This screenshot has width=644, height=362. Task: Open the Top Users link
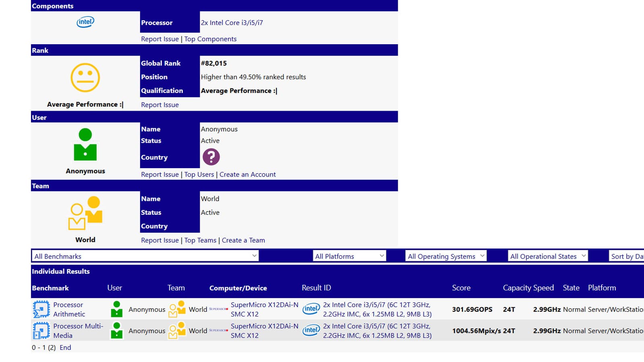199,174
